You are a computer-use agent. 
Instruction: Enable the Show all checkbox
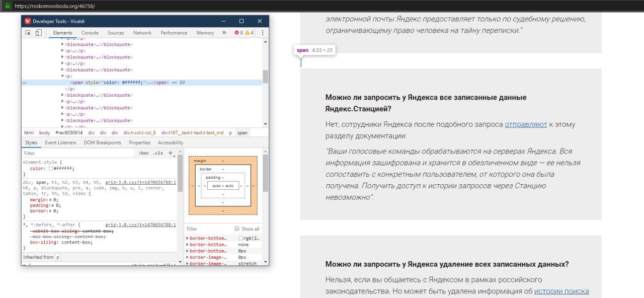[237, 229]
